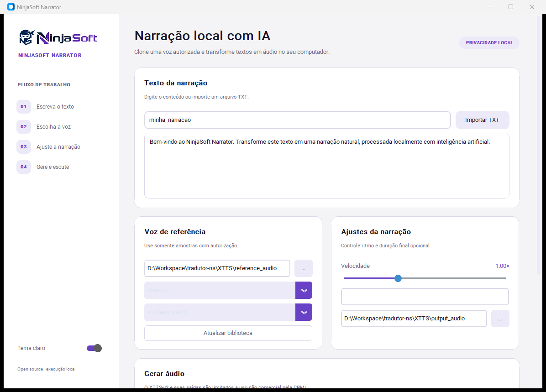Viewport: 546px width, 392px height.
Task: Go to Escreva o texto step
Action: click(55, 106)
